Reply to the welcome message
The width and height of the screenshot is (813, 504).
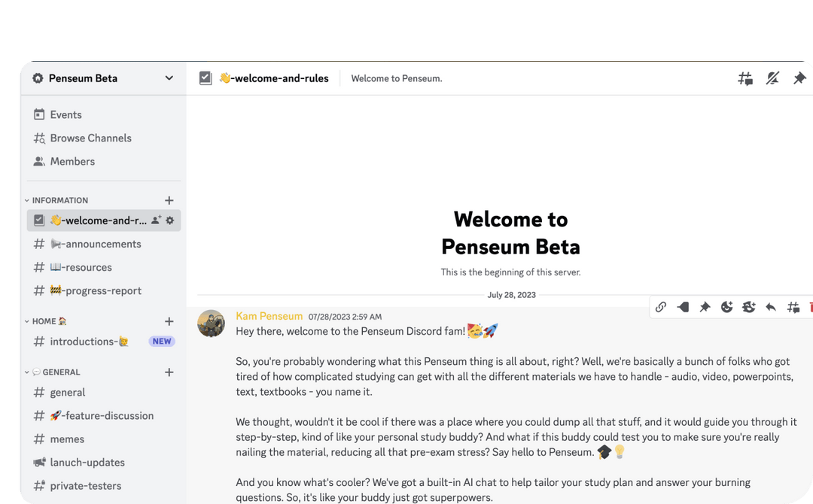[769, 307]
